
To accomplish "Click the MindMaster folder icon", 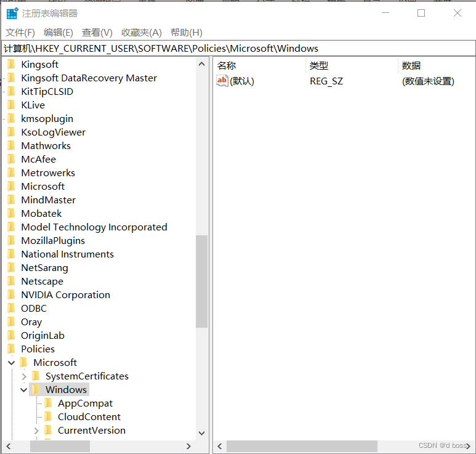I will (11, 200).
